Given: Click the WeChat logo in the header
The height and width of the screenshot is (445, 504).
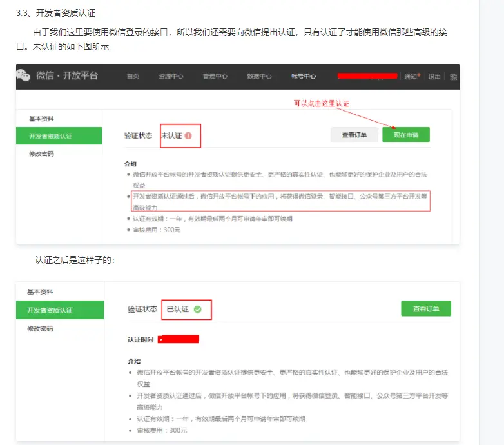Looking at the screenshot, I should coord(23,75).
